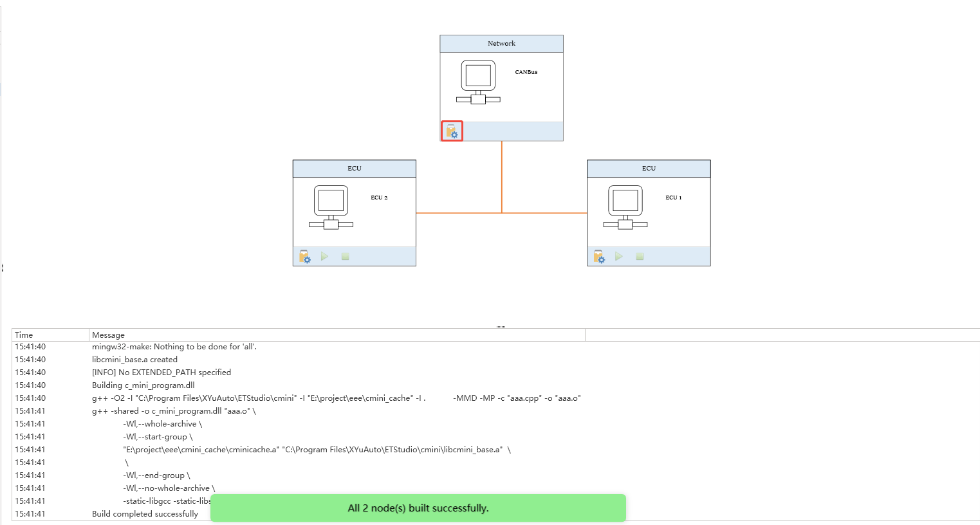Select the '-Wl,--end-group' log row
The height and width of the screenshot is (525, 980).
(x=495, y=475)
